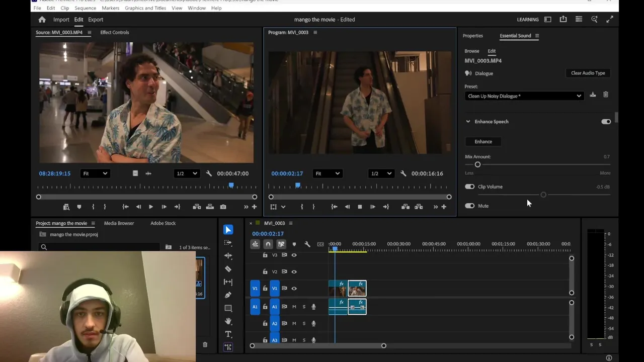Open timeline display settings wrench
This screenshot has width=644, height=362.
(307, 244)
